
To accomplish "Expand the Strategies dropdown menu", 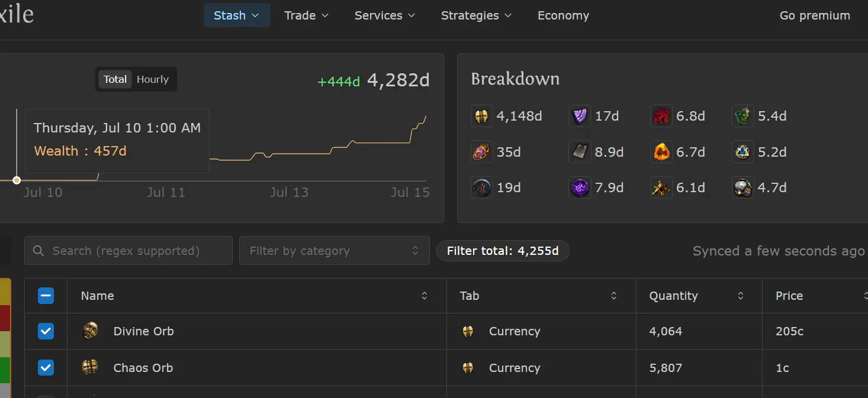I will click(476, 15).
